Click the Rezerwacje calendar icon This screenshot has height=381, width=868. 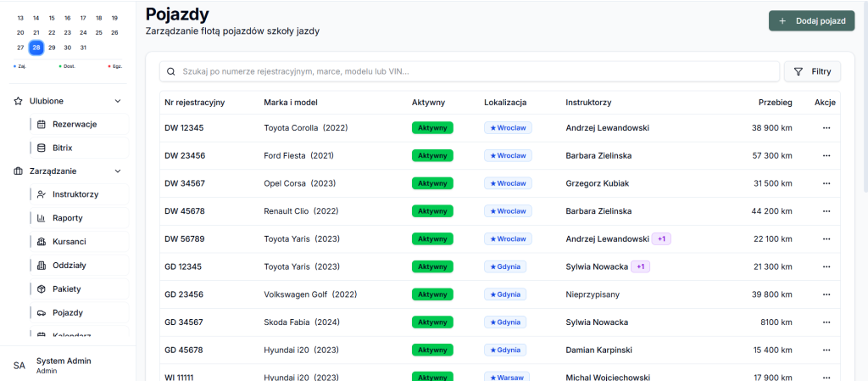point(41,125)
